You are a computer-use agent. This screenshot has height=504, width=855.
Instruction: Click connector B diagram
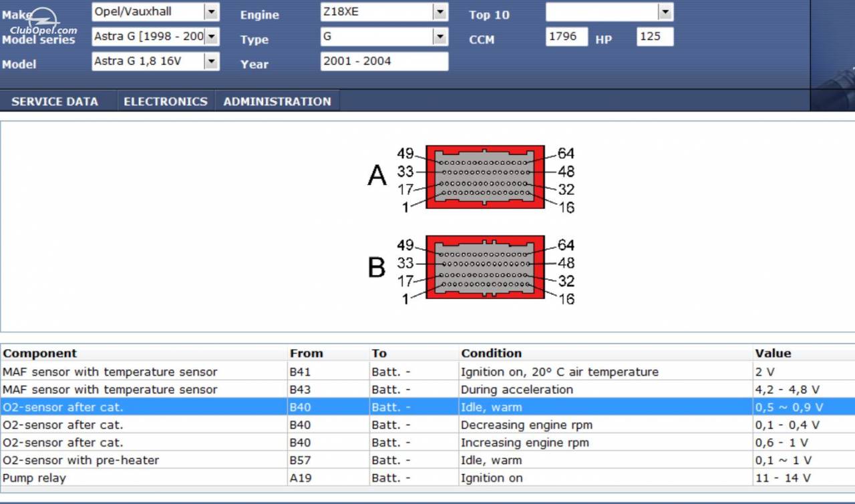486,267
